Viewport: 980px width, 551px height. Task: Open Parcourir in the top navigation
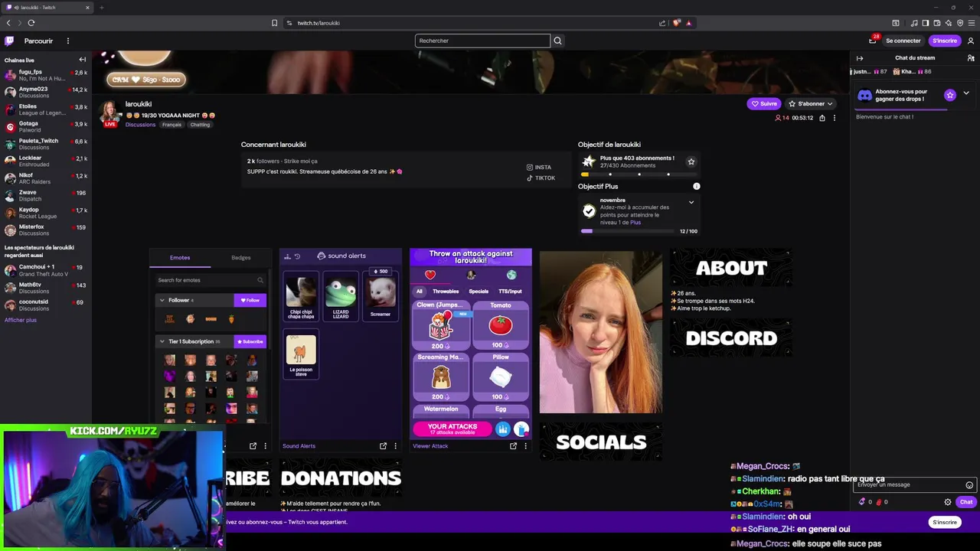[38, 41]
